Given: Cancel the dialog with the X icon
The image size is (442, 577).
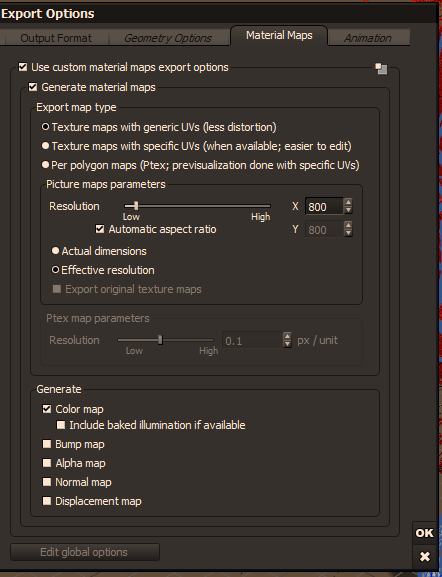Looking at the screenshot, I should (424, 556).
